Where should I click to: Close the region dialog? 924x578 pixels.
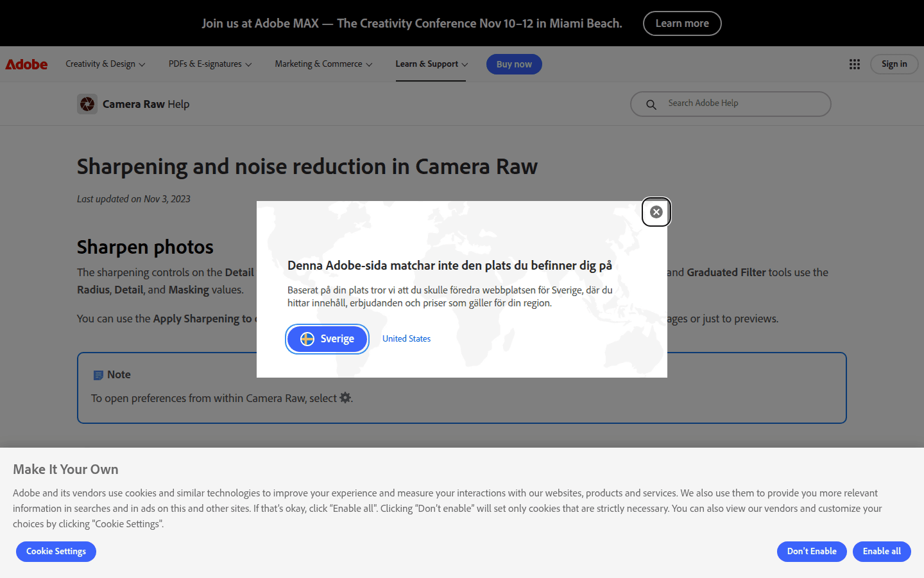tap(656, 212)
